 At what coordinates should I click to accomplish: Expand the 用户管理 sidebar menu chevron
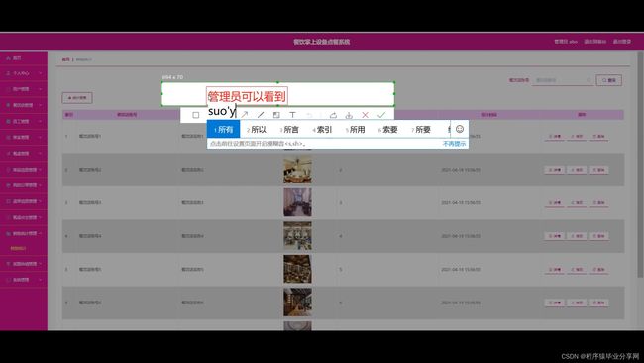(41, 89)
